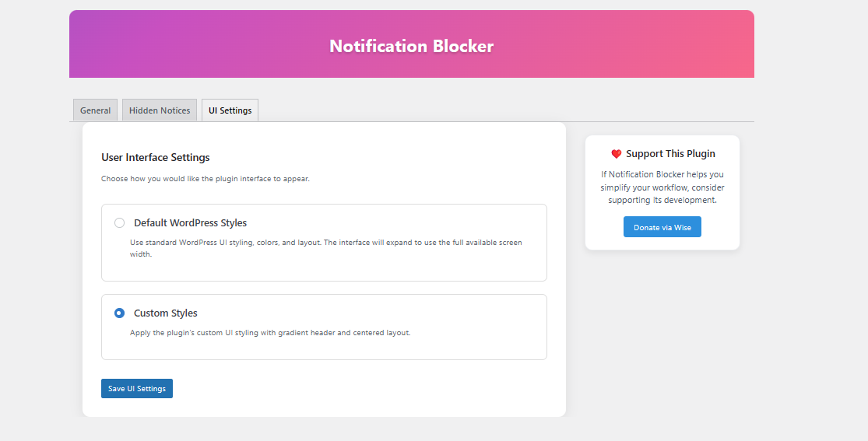Click the User Interface Settings heading
Screen dimensions: 868x441
pos(156,158)
